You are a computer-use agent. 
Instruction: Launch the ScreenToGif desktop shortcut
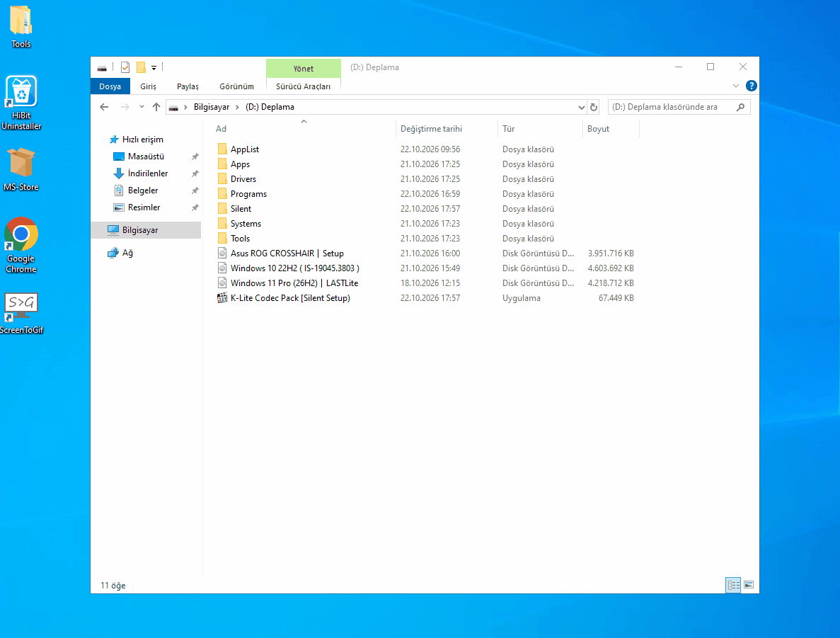(21, 314)
